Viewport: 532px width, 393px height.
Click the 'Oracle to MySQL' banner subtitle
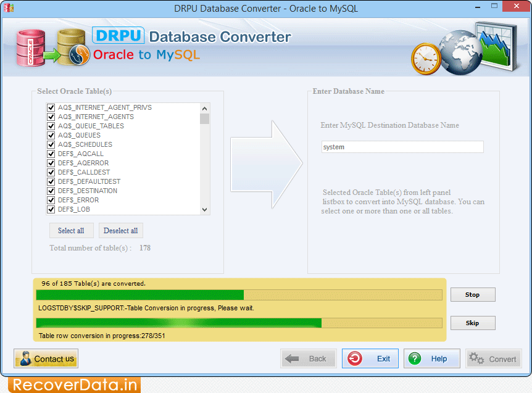(x=146, y=54)
